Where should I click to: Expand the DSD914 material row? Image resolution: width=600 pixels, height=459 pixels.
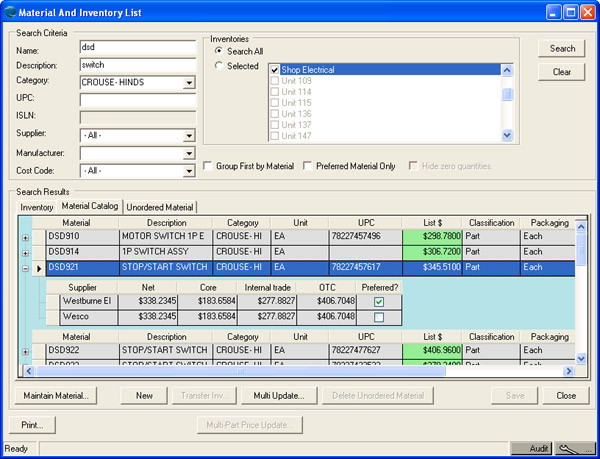(x=25, y=252)
